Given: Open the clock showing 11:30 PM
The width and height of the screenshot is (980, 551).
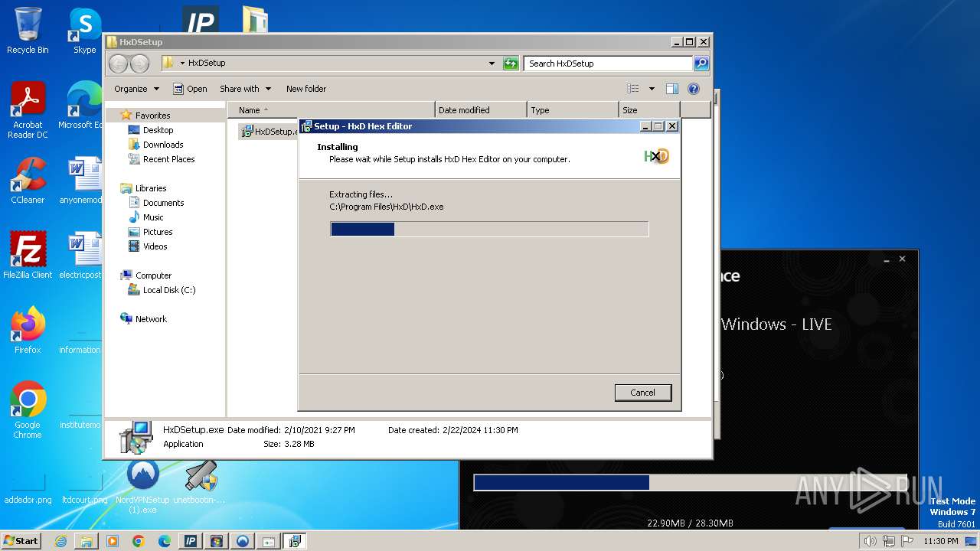Looking at the screenshot, I should click(x=940, y=541).
